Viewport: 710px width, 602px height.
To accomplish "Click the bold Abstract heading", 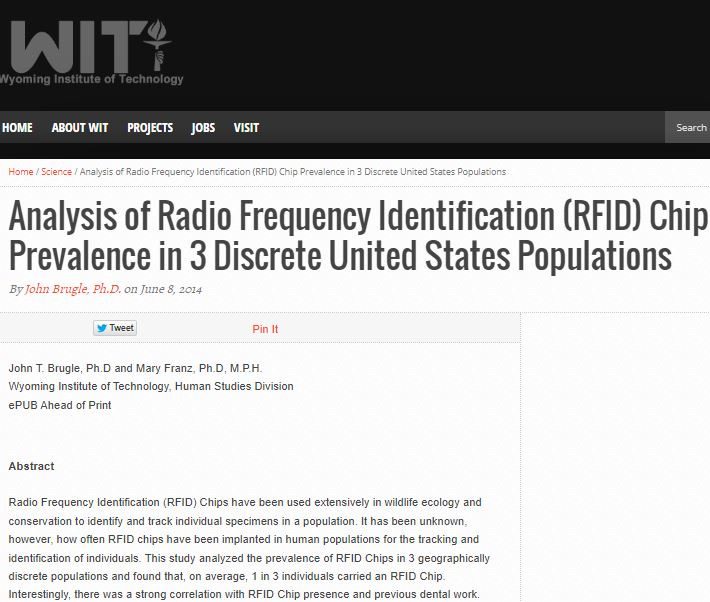I will pos(31,466).
